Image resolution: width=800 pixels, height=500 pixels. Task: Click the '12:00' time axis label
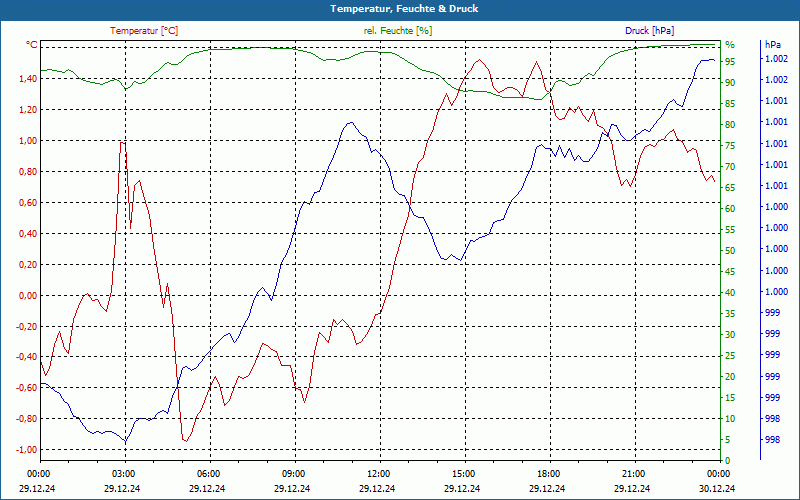tap(377, 473)
